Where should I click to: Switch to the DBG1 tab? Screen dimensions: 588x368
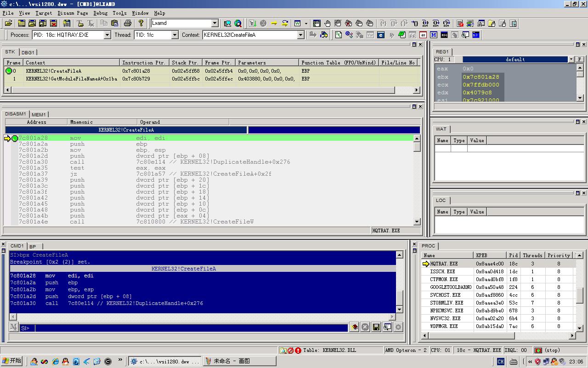click(x=28, y=52)
